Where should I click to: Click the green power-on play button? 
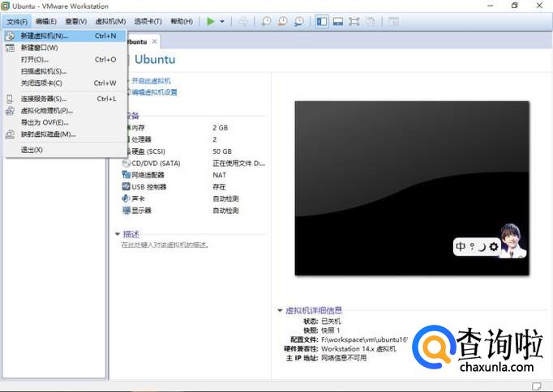[211, 21]
